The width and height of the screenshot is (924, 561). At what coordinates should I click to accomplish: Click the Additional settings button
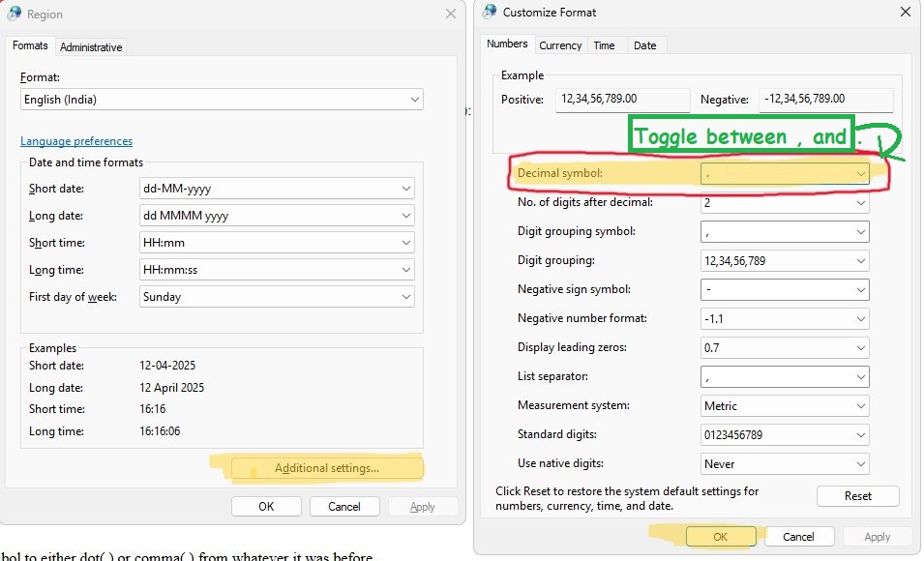point(326,468)
